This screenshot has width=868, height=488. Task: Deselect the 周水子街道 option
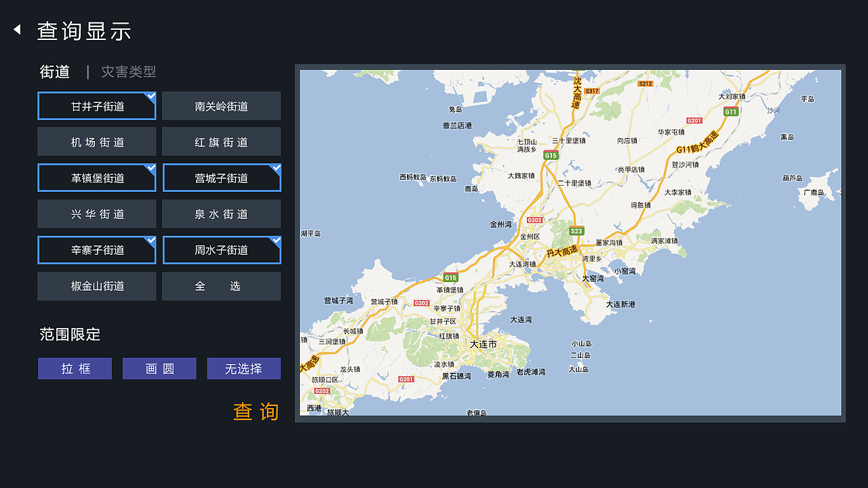pos(222,250)
